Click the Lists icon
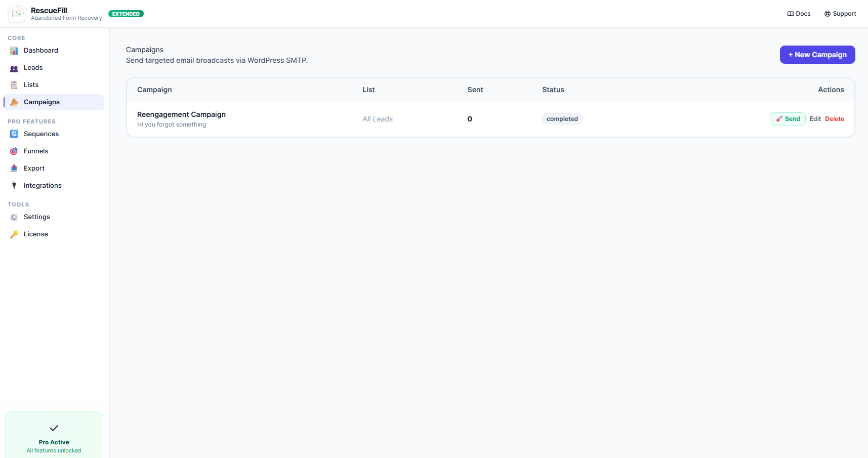 [14, 85]
